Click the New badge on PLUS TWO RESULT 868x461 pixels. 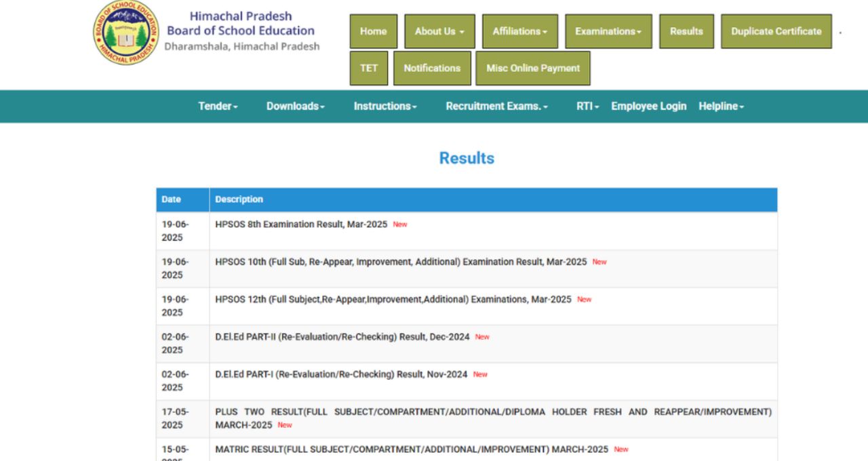(x=285, y=425)
